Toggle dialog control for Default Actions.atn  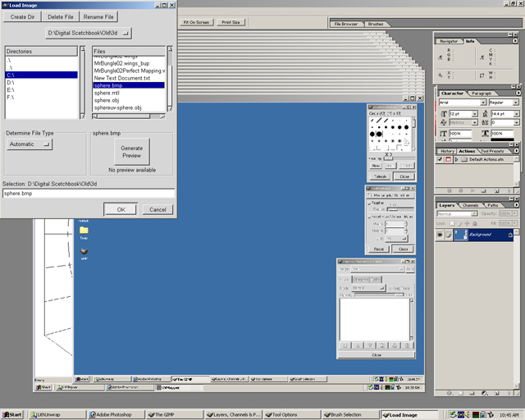(x=448, y=159)
